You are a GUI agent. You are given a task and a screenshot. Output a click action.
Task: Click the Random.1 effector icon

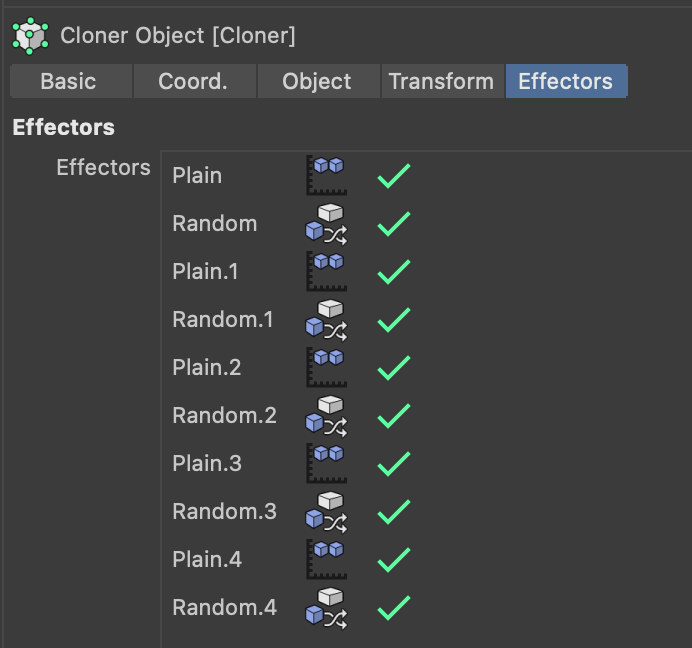[326, 319]
